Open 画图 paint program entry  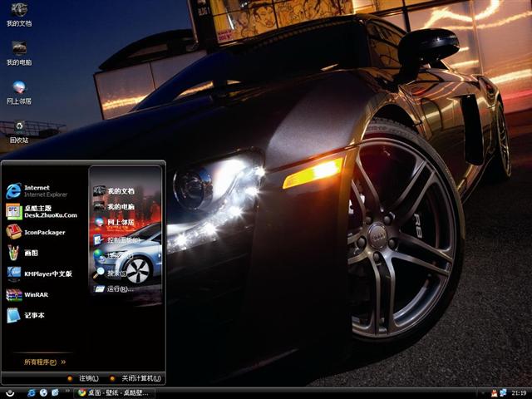pyautogui.click(x=22, y=253)
